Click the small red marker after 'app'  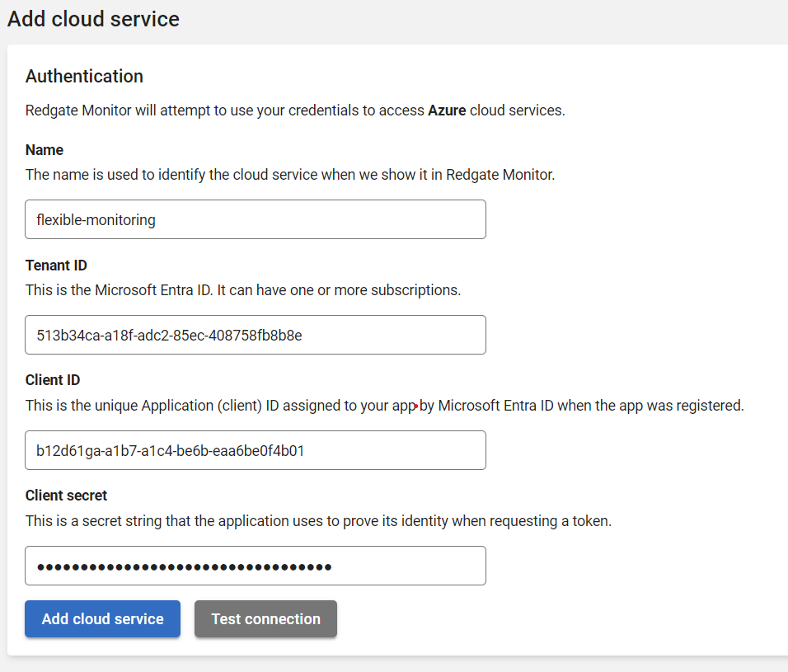pyautogui.click(x=415, y=406)
